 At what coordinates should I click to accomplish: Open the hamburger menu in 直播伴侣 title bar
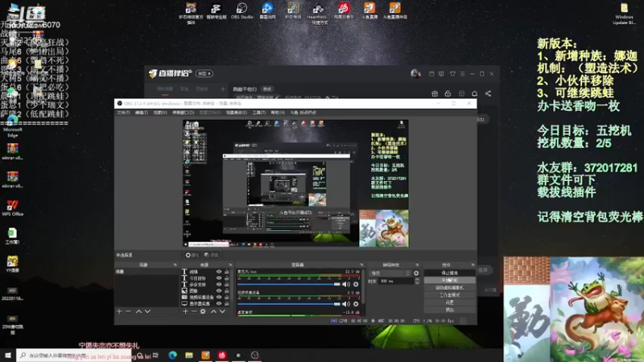point(462,74)
